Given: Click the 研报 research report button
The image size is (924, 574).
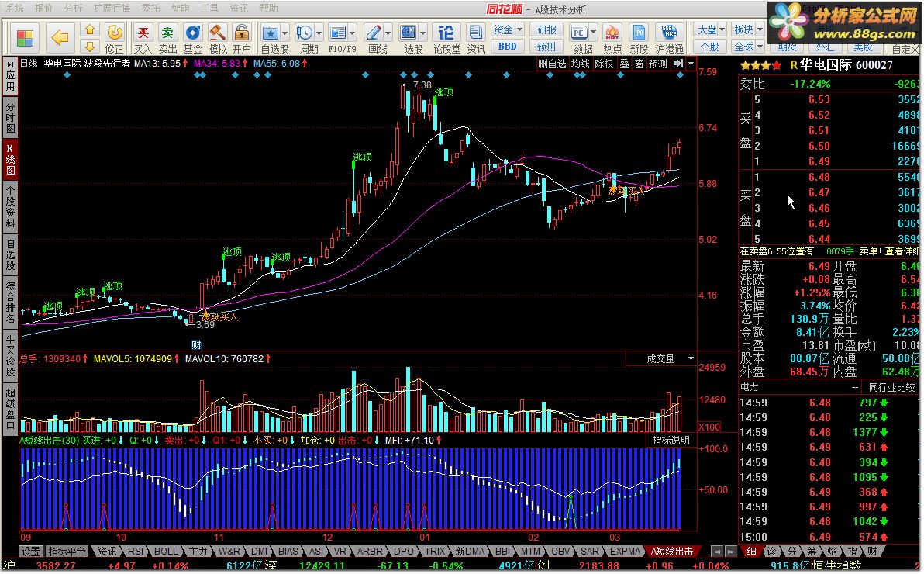Looking at the screenshot, I should 546,29.
